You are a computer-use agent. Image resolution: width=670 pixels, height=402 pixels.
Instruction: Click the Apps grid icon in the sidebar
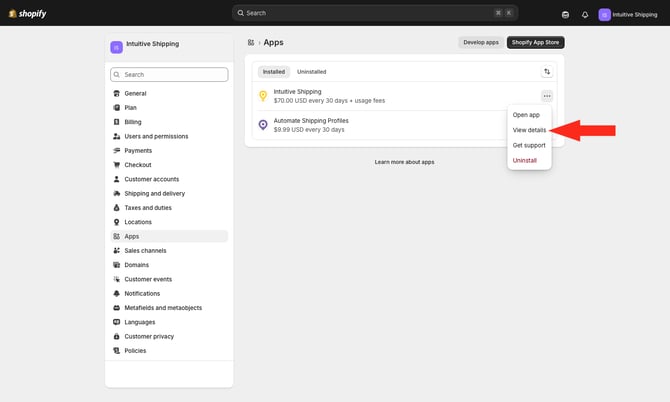(116, 236)
